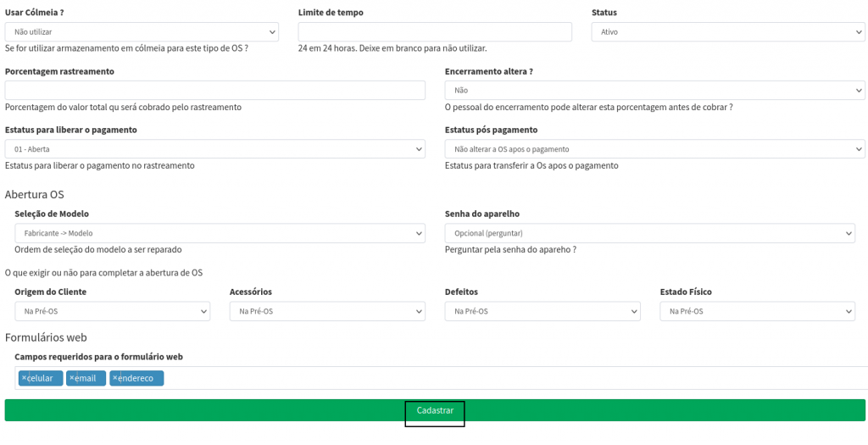Open the Senha do aparelho dropdown

click(649, 233)
